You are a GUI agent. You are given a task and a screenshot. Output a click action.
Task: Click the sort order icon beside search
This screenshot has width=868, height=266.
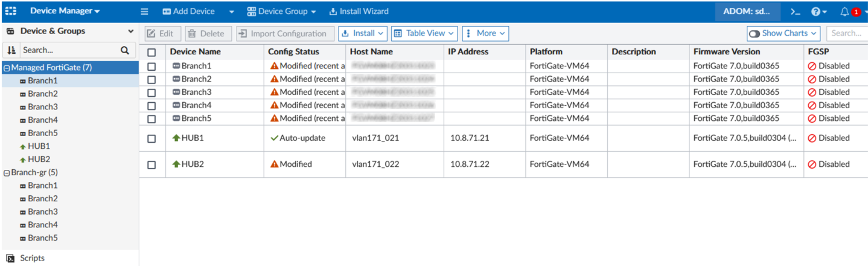11,50
